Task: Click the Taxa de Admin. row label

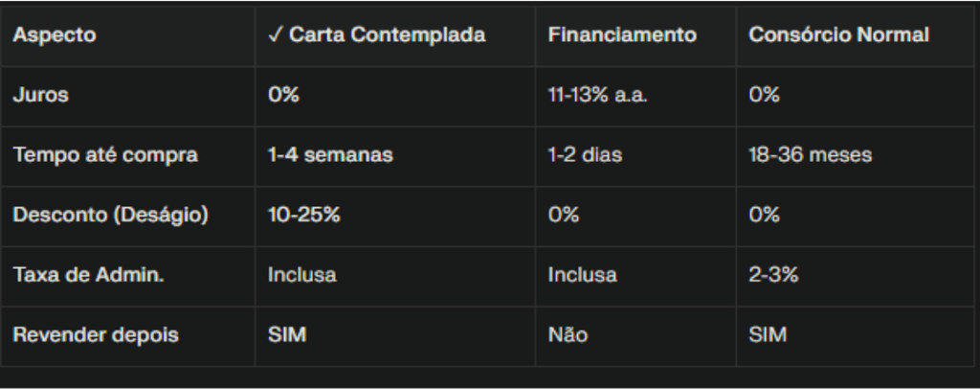Action: (x=88, y=275)
